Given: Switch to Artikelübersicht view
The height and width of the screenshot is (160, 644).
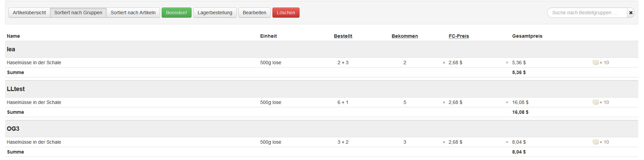Looking at the screenshot, I should [29, 13].
